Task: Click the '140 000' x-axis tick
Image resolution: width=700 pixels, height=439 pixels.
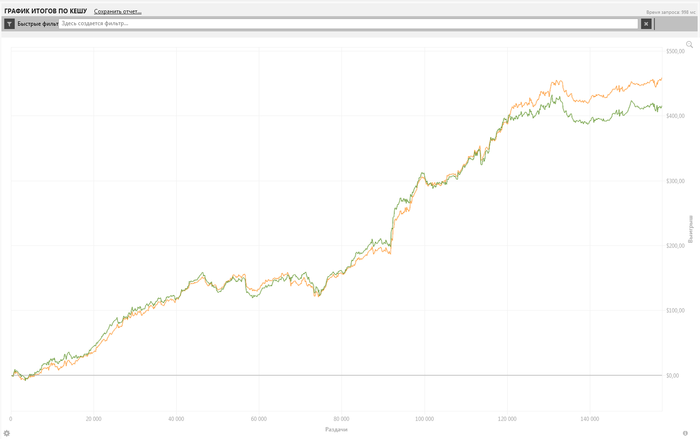Action: coord(589,419)
